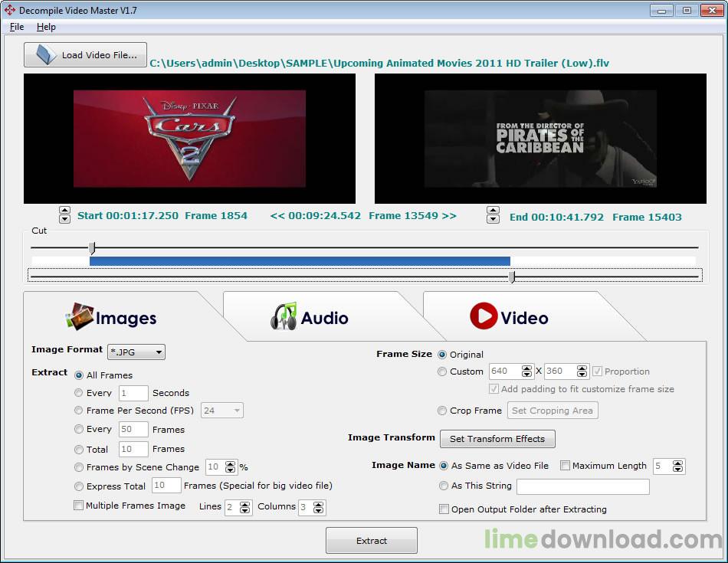Screen dimensions: 728x563
Task: Click Set Transform Effects button
Action: (497, 439)
